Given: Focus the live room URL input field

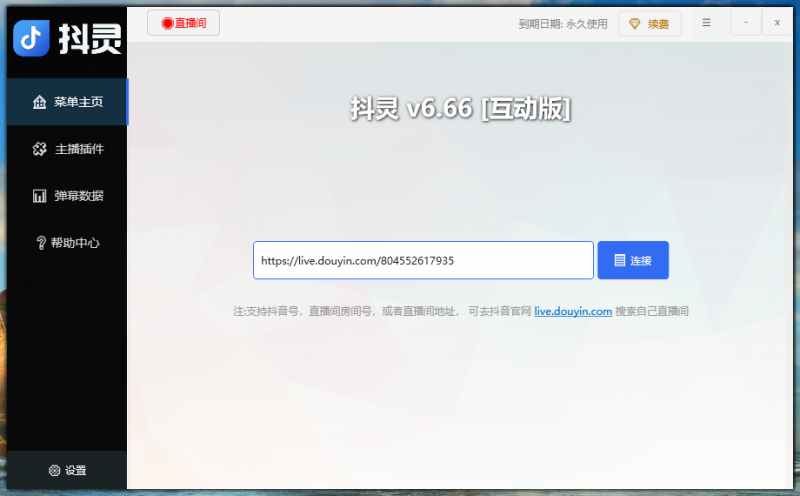Looking at the screenshot, I should (422, 260).
